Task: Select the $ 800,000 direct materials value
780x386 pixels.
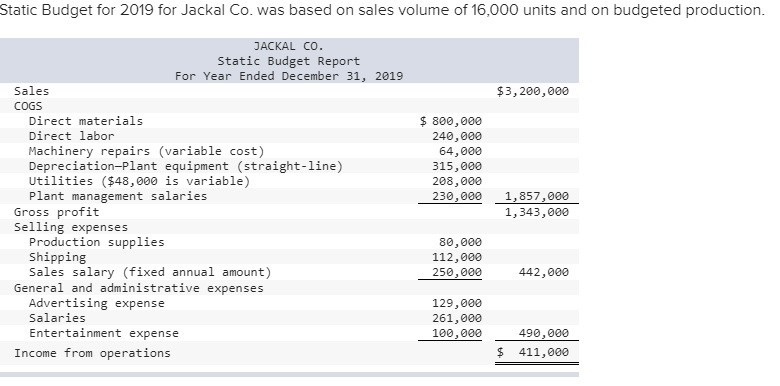Action: pos(451,121)
